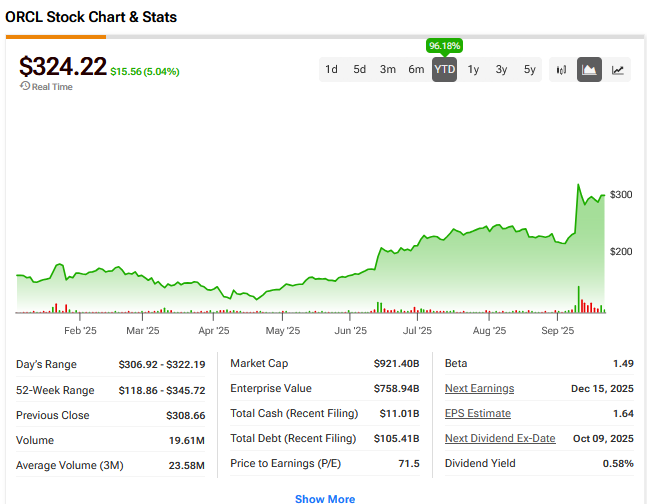
Task: Select the YTD time range
Action: point(444,70)
